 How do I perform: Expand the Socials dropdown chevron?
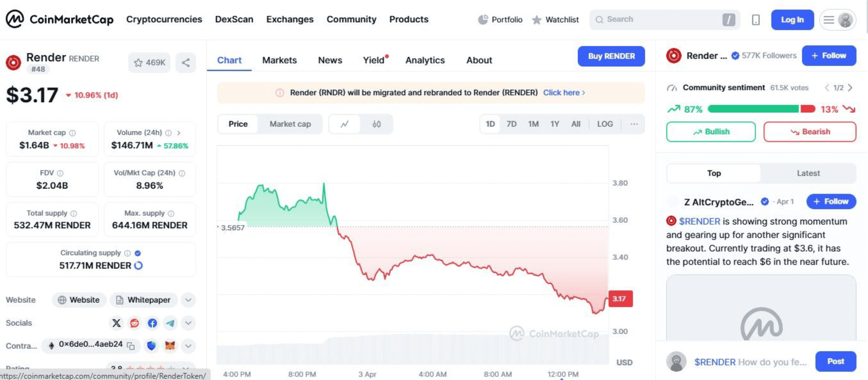coord(188,323)
